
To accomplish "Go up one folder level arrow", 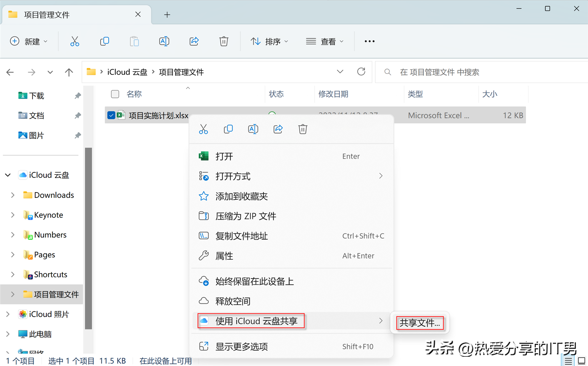I will pyautogui.click(x=69, y=72).
